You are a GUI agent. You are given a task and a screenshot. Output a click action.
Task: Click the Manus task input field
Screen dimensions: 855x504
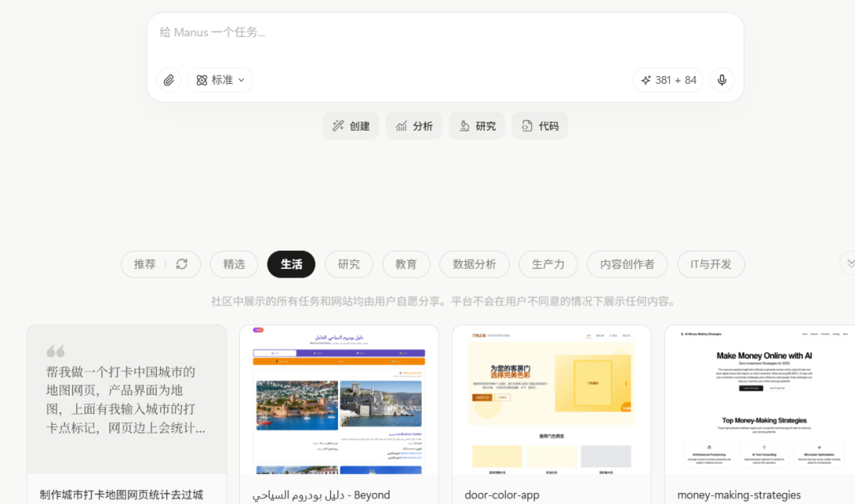click(445, 36)
